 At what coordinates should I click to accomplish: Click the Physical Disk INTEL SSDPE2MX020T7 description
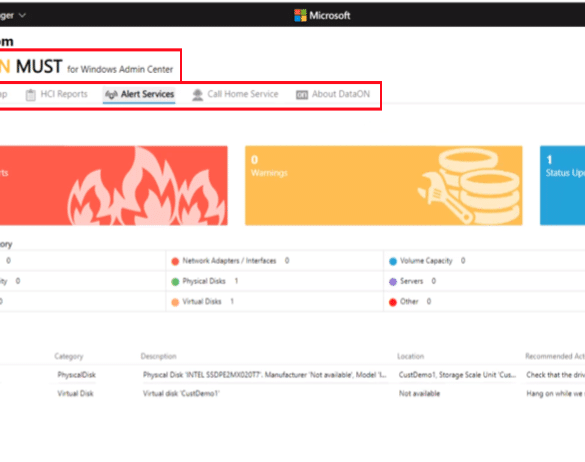click(x=265, y=375)
